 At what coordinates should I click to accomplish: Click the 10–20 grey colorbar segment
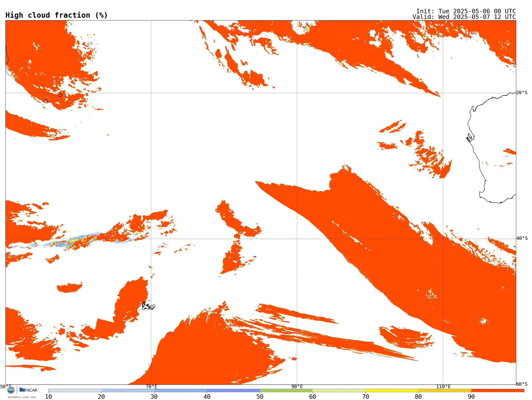(x=75, y=391)
